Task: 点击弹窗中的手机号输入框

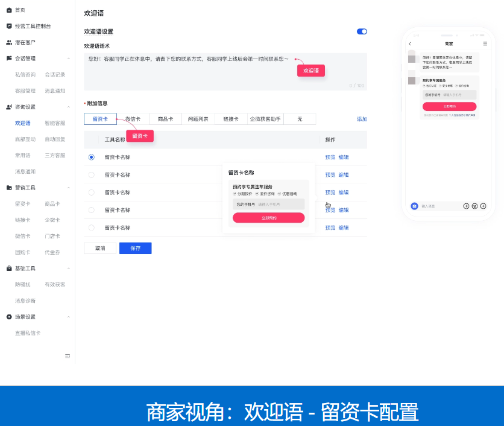Action: pos(268,204)
